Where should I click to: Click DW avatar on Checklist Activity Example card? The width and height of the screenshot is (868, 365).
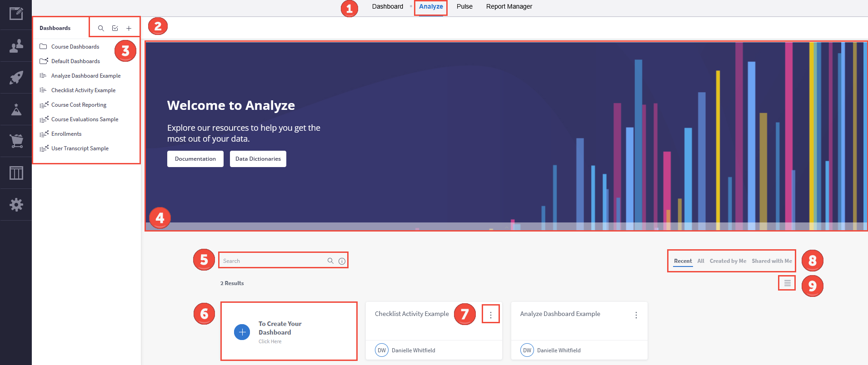point(382,350)
